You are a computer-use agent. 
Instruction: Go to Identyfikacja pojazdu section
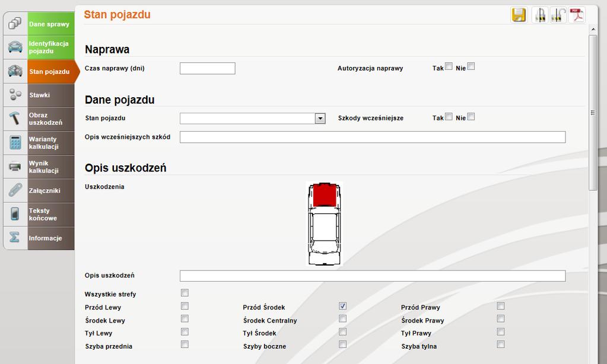[x=50, y=47]
